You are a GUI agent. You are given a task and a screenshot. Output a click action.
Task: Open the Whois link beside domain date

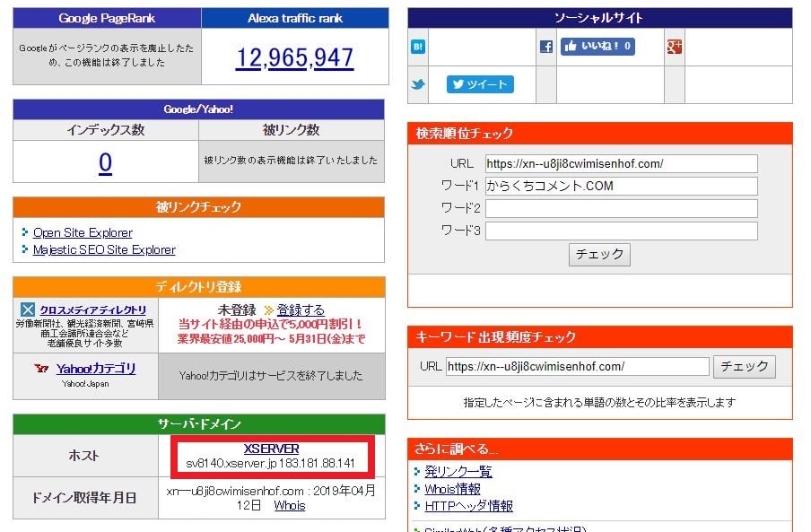(290, 506)
